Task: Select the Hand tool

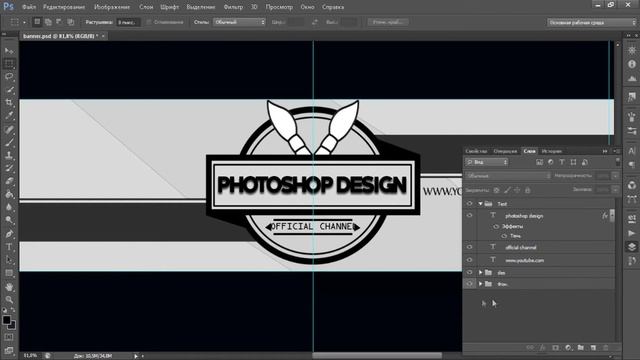Action: [9, 287]
